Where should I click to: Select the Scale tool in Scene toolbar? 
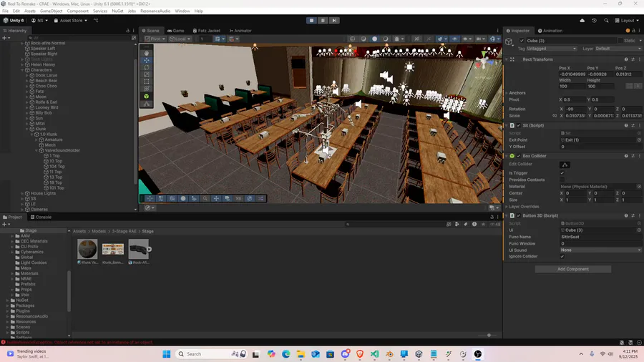(x=147, y=74)
